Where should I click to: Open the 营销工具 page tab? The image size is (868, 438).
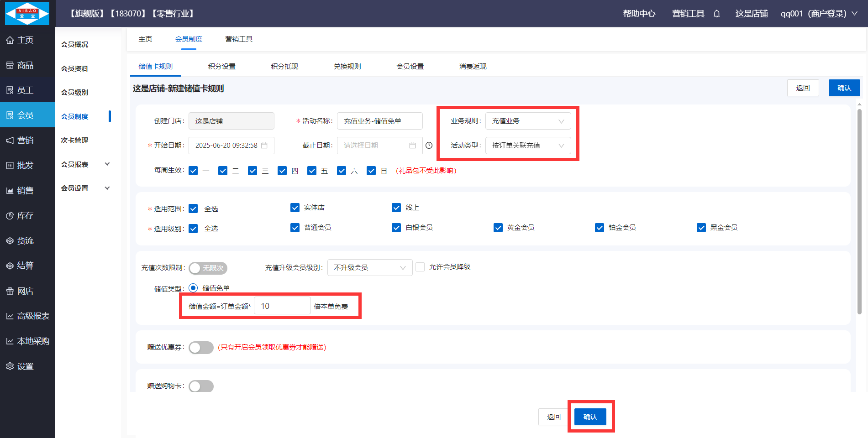239,39
